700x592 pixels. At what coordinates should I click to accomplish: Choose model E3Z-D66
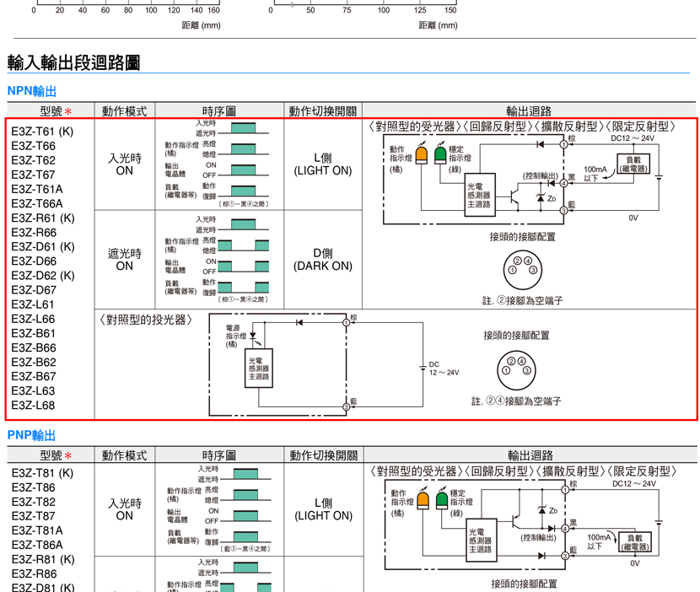pyautogui.click(x=34, y=261)
